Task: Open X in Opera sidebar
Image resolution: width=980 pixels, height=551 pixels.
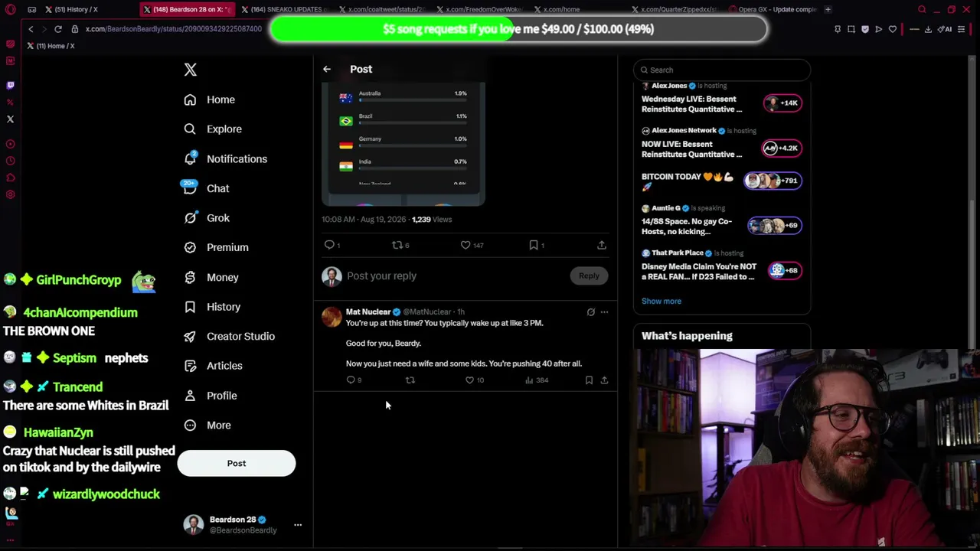Action: pyautogui.click(x=10, y=119)
